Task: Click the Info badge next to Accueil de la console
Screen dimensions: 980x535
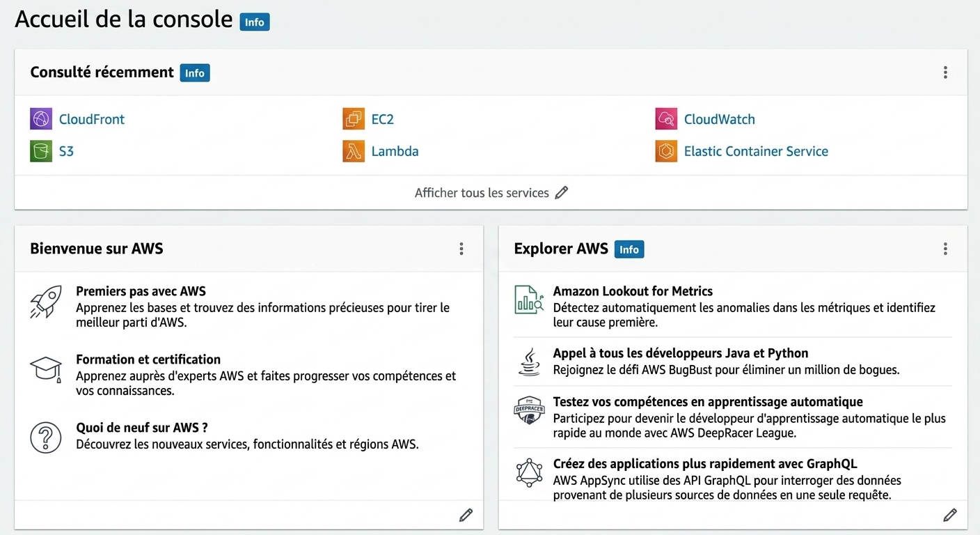Action: pos(255,22)
